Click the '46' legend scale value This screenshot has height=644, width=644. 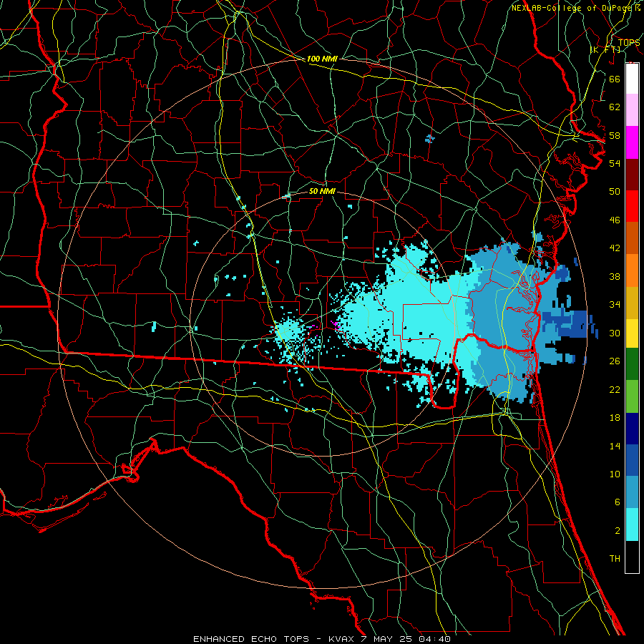coord(615,220)
